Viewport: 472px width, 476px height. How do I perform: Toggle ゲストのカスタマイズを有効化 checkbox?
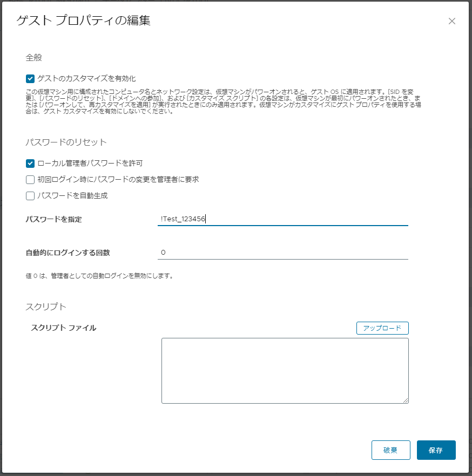coord(30,79)
